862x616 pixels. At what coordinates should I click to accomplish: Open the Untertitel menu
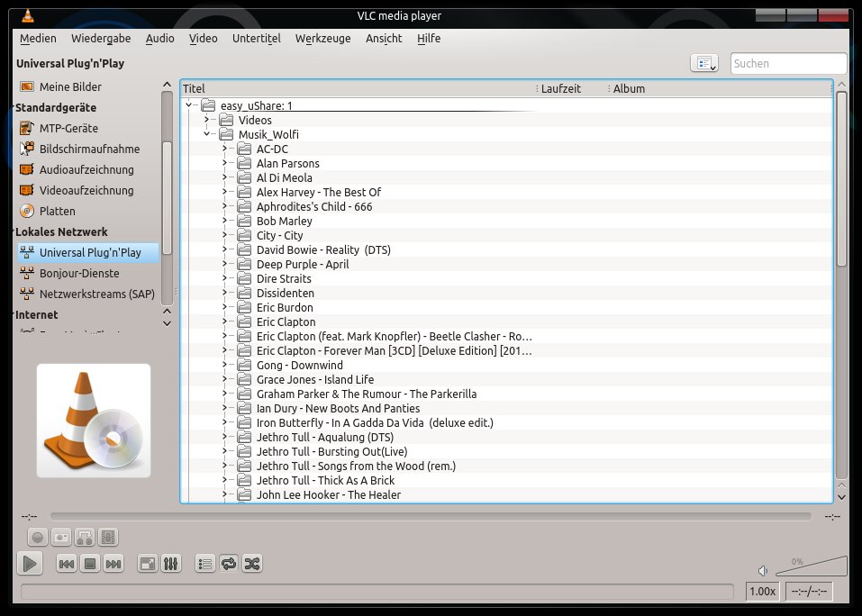(x=256, y=39)
